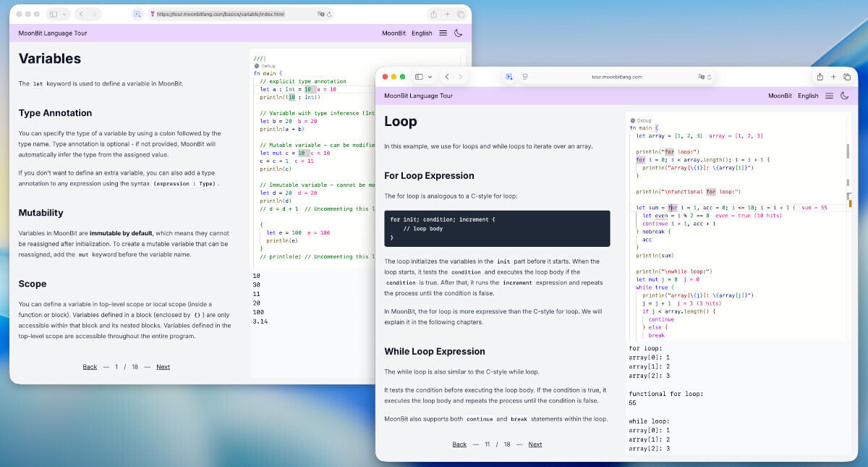Click MoonBit Language Tour title on Loop page
Viewport: 868px width, 467px height.
coord(419,96)
